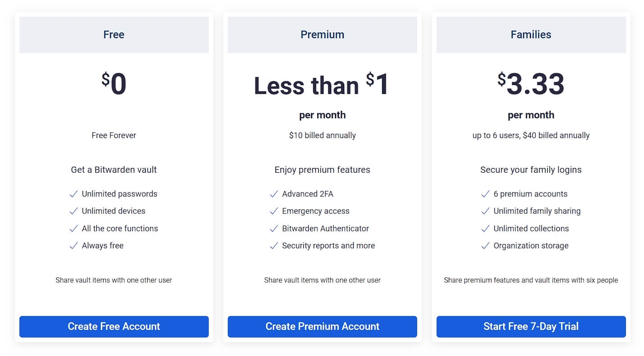Click checkmark next to Unlimited collections
Image resolution: width=644 pixels, height=356 pixels.
click(485, 229)
